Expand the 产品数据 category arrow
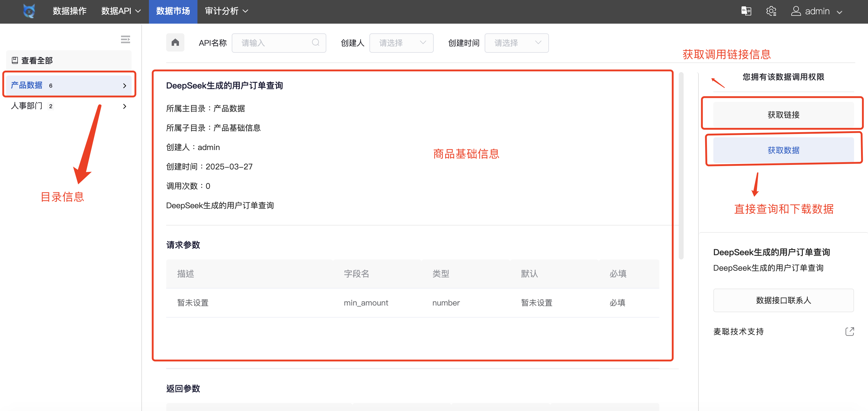Image resolution: width=868 pixels, height=411 pixels. click(x=125, y=85)
